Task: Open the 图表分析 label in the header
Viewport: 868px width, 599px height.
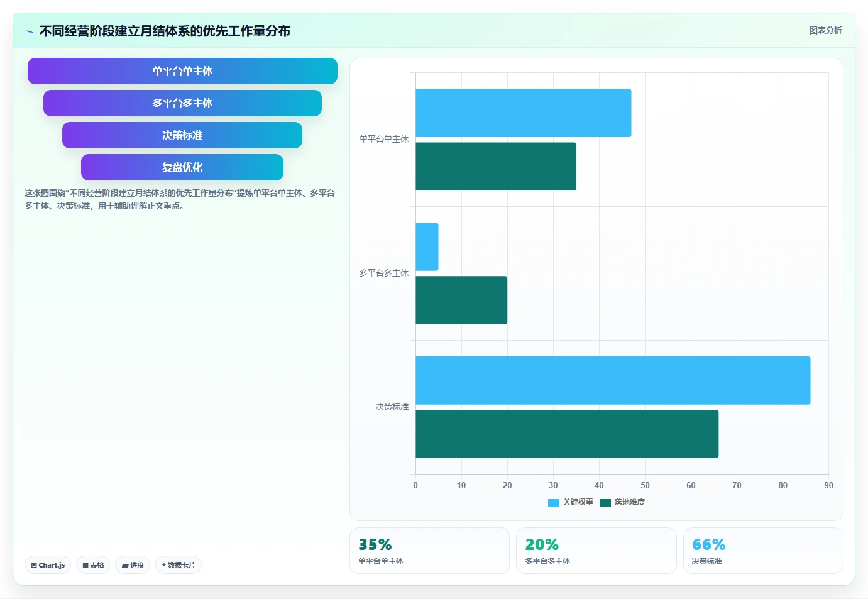Action: click(825, 30)
